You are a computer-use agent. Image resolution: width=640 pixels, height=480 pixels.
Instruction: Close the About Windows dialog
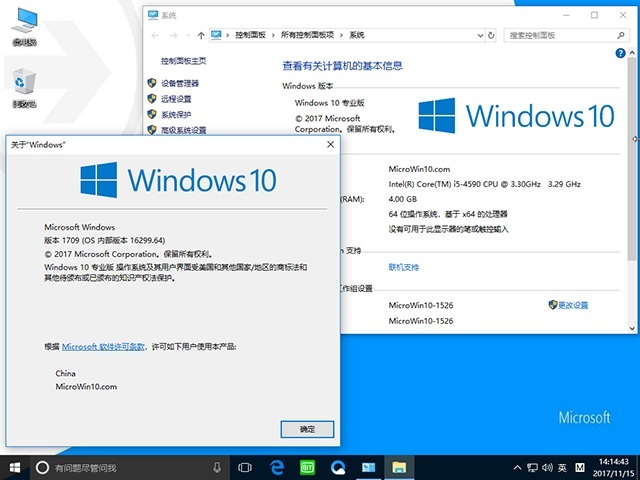[x=331, y=144]
